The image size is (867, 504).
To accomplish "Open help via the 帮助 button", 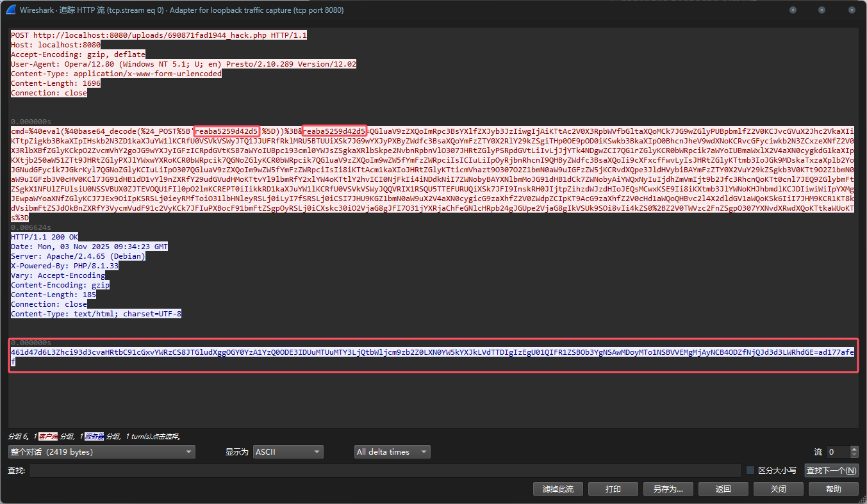I will 833,489.
